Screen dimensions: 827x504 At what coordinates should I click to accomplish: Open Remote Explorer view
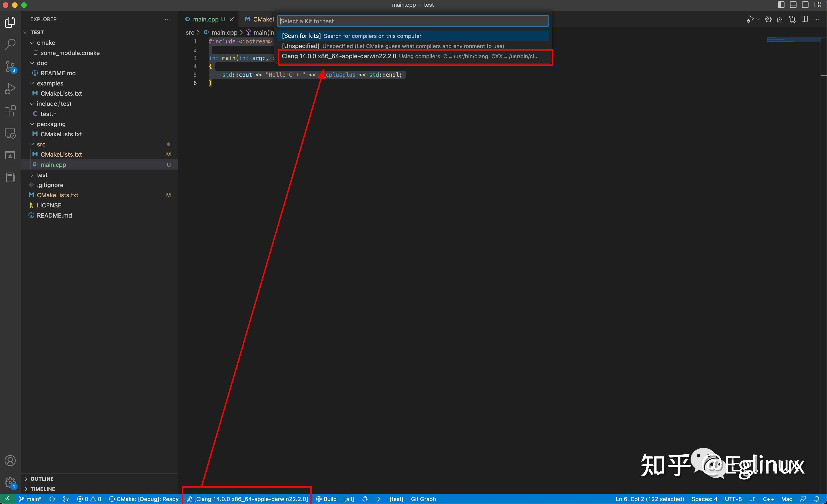pos(10,133)
